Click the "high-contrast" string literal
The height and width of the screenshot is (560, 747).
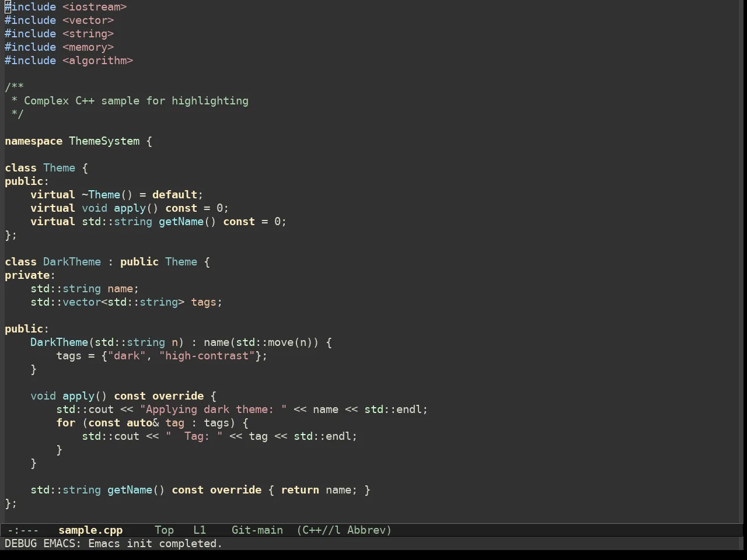tap(207, 356)
